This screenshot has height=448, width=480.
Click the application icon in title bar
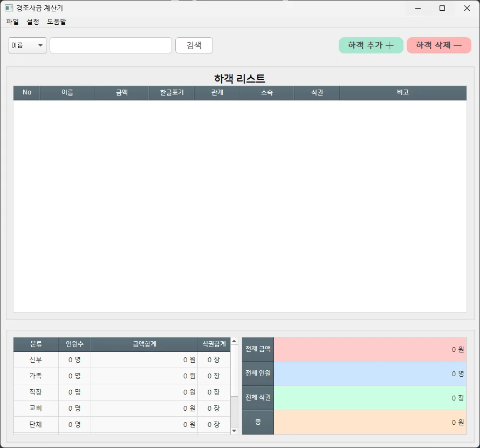coord(9,8)
